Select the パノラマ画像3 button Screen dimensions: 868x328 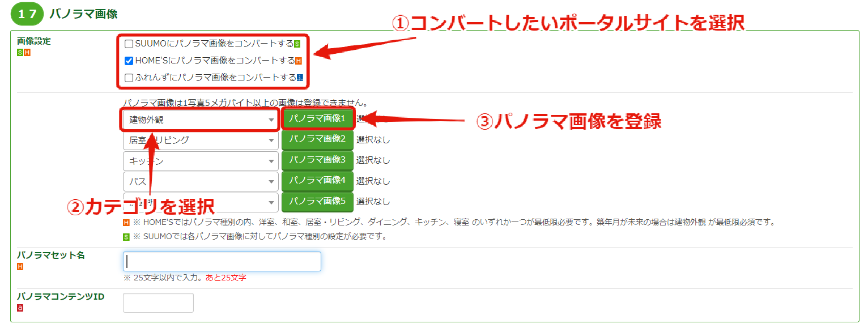[317, 160]
